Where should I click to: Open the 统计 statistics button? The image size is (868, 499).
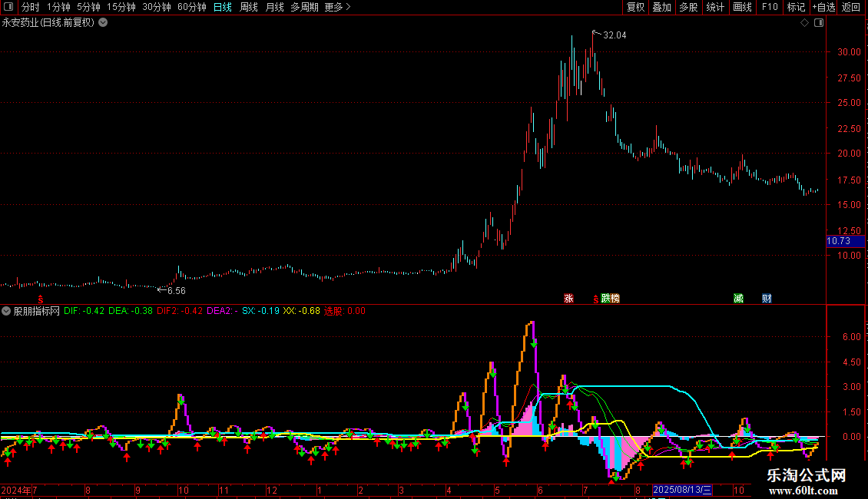pyautogui.click(x=715, y=7)
